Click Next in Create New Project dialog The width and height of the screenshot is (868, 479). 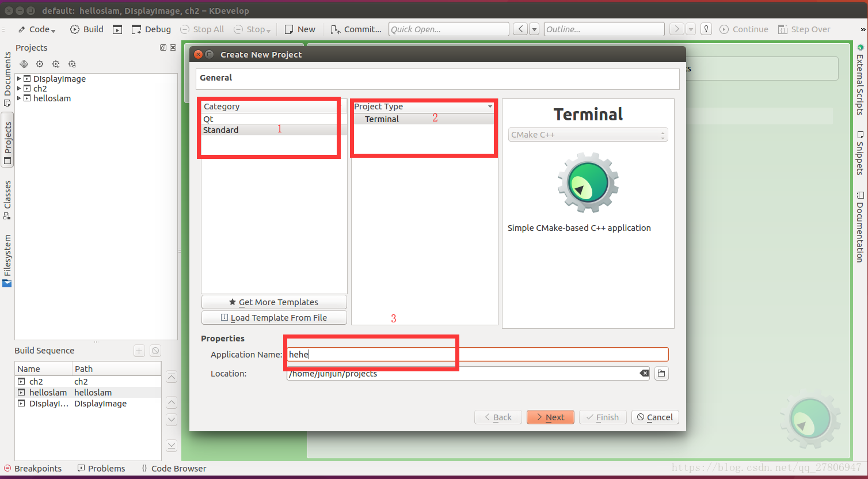point(550,417)
